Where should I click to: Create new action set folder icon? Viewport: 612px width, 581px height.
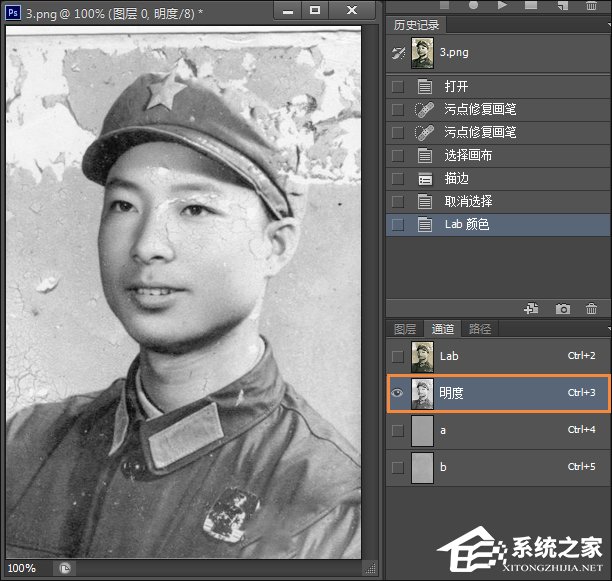click(x=531, y=5)
